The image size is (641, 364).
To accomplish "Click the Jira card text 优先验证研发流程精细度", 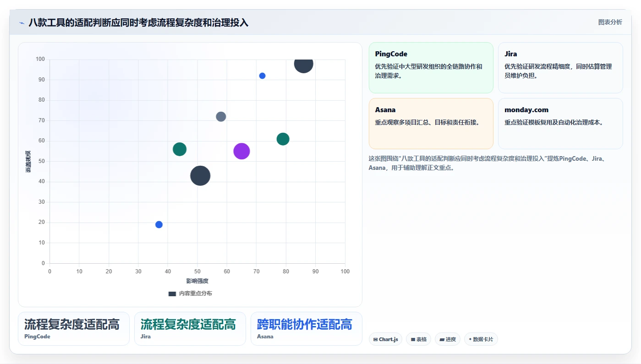I will 558,71.
